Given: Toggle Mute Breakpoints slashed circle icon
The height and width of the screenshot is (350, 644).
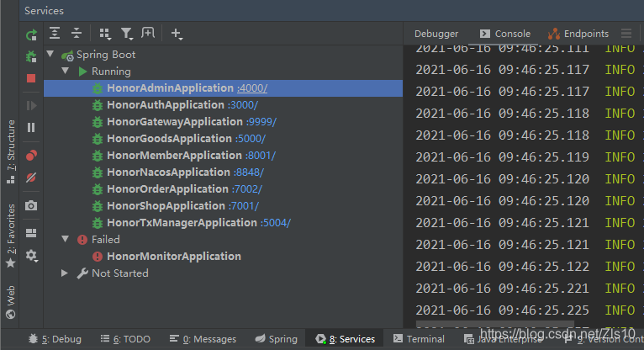Looking at the screenshot, I should [31, 178].
